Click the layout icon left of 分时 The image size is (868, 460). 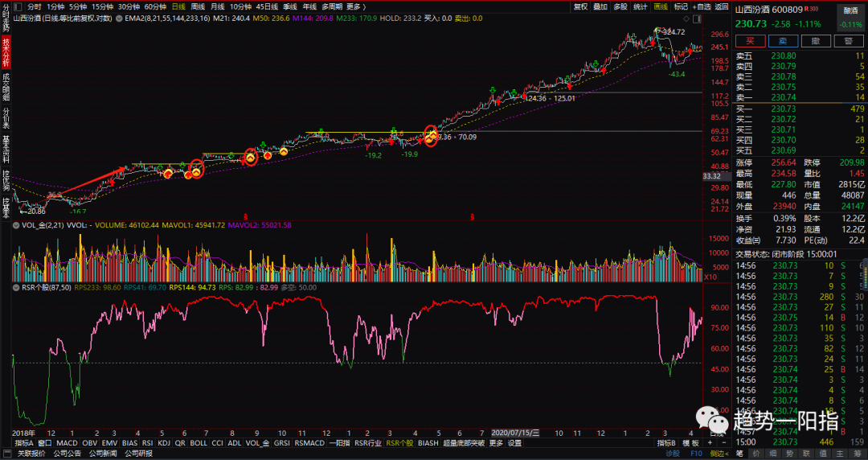[18, 6]
